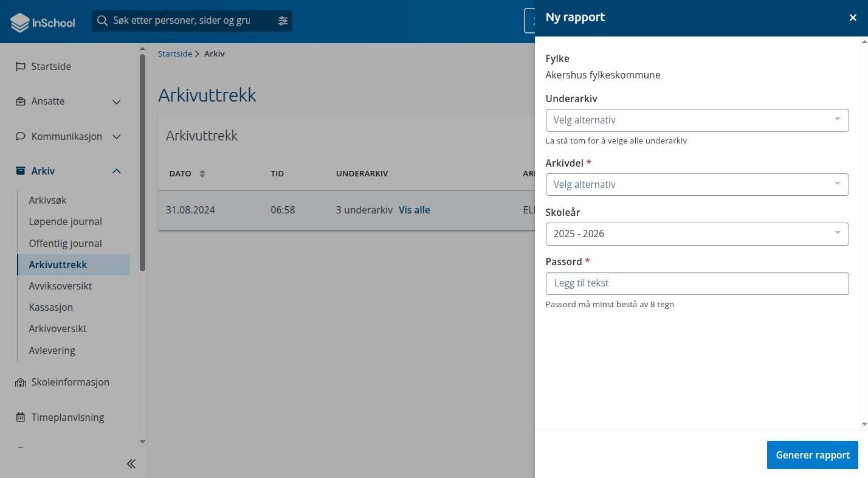The width and height of the screenshot is (868, 478).
Task: Click the 31.08.2024 date cell
Action: click(190, 210)
